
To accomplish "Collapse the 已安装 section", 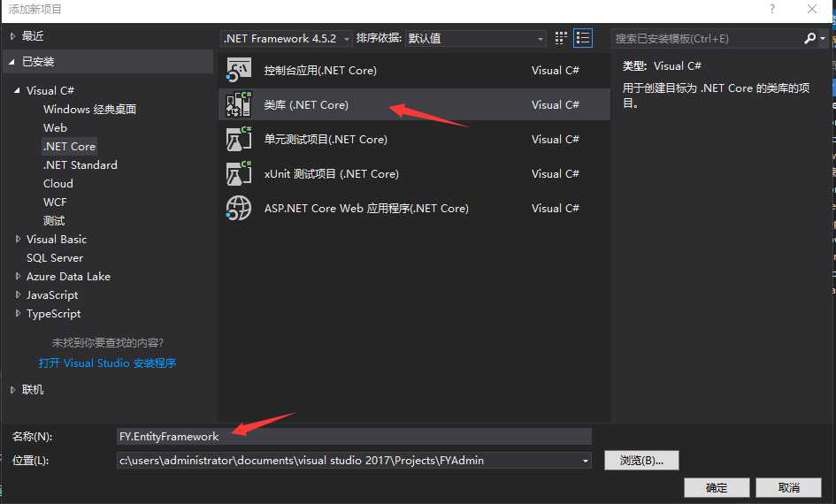I will click(x=12, y=62).
